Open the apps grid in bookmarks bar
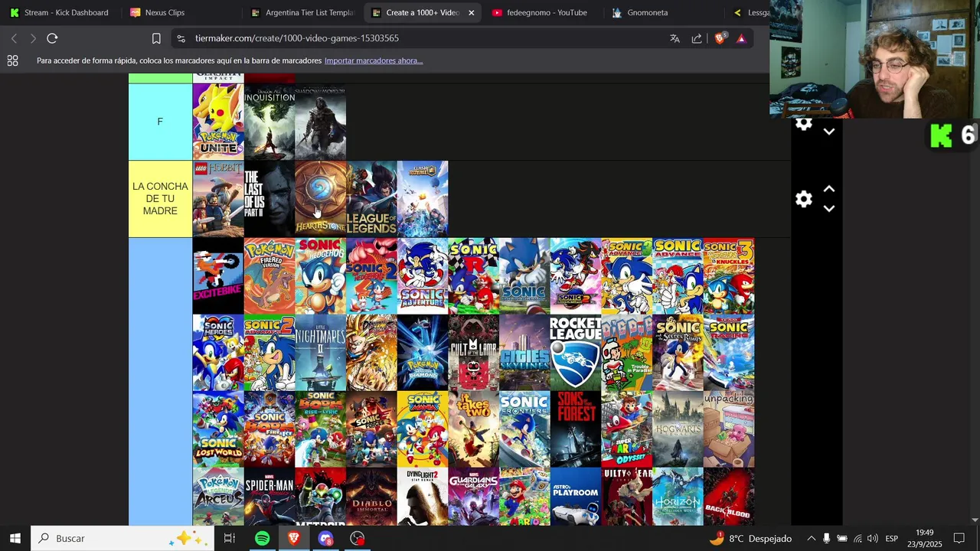Image resolution: width=980 pixels, height=551 pixels. pyautogui.click(x=13, y=60)
